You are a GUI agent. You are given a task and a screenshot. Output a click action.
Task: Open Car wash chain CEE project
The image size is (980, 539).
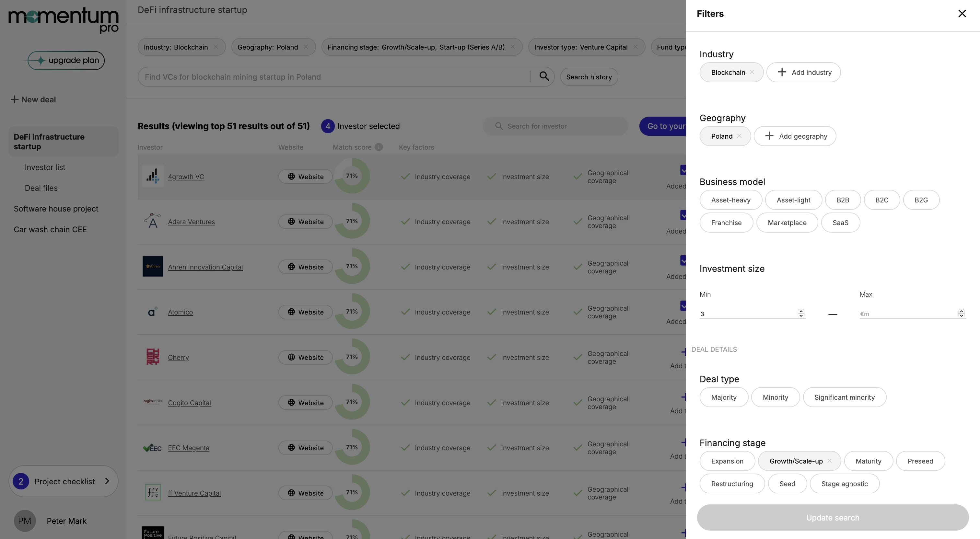pyautogui.click(x=50, y=229)
